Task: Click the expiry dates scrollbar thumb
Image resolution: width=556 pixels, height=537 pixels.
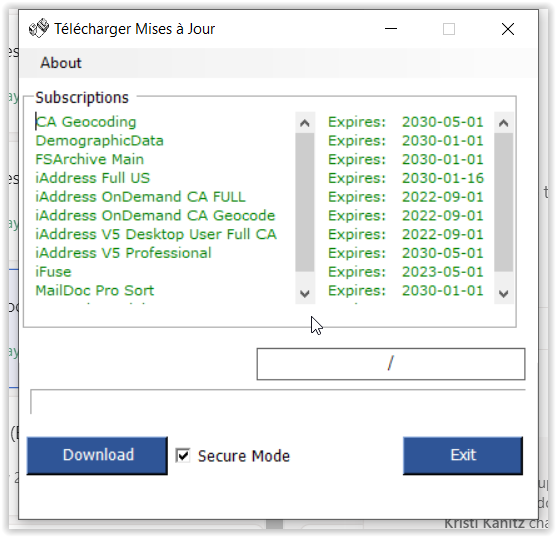Action: pos(504,203)
